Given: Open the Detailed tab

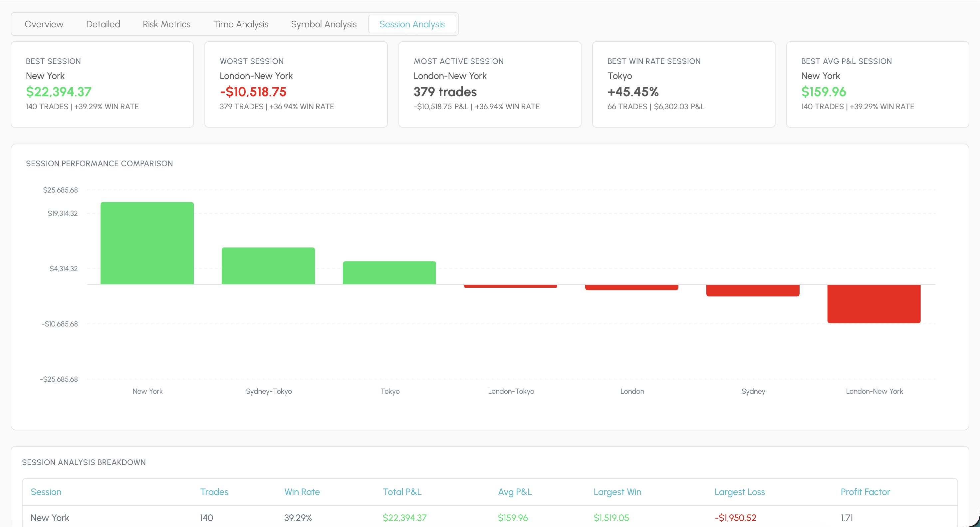Looking at the screenshot, I should 103,24.
